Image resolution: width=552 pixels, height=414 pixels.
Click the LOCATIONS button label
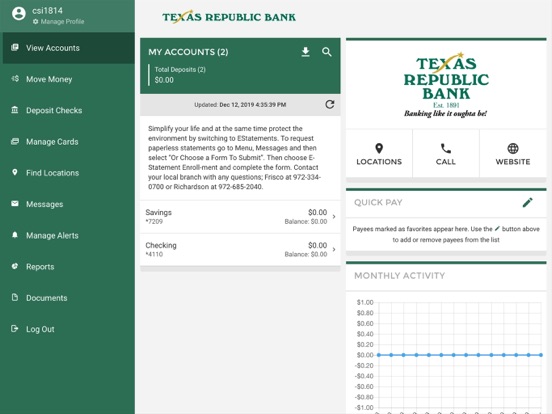(x=379, y=162)
